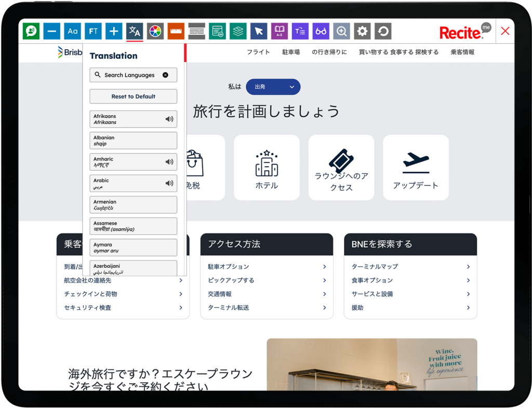
Task: Click the language list scrollbar
Action: [185, 53]
